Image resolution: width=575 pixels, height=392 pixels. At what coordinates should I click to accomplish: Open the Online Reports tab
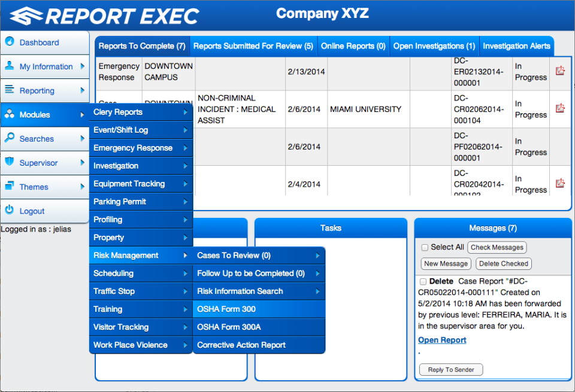pyautogui.click(x=353, y=46)
